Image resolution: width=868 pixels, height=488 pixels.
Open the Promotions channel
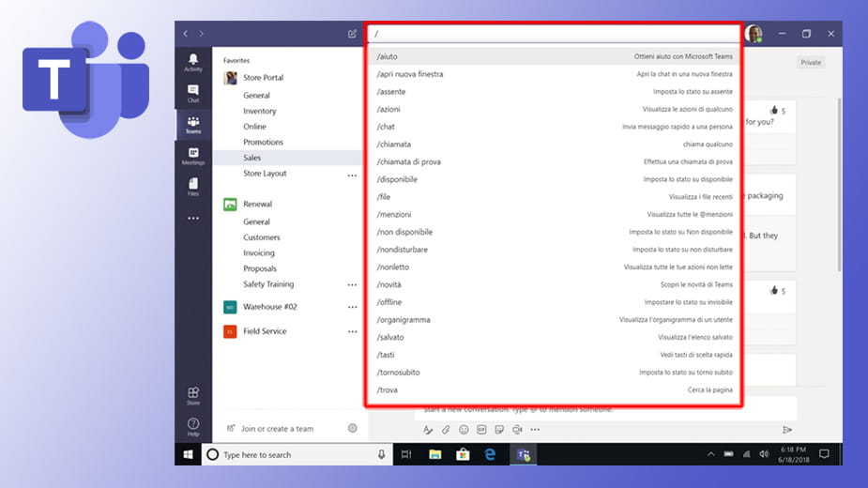coord(263,142)
